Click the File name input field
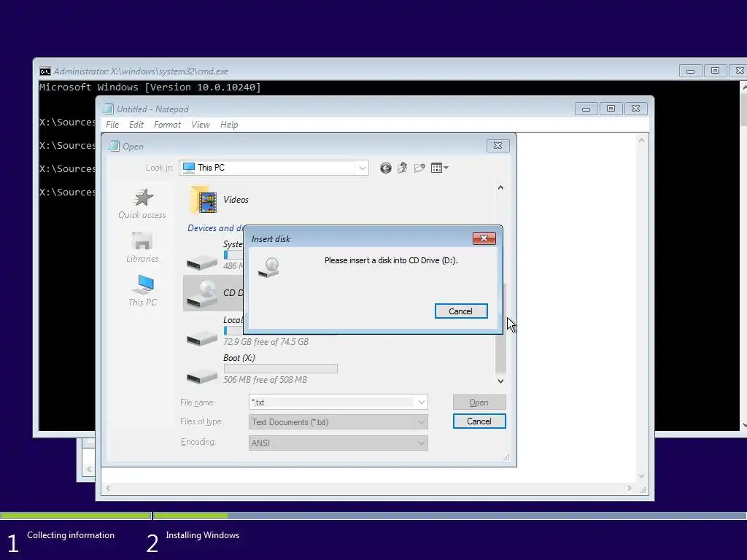 click(x=331, y=402)
